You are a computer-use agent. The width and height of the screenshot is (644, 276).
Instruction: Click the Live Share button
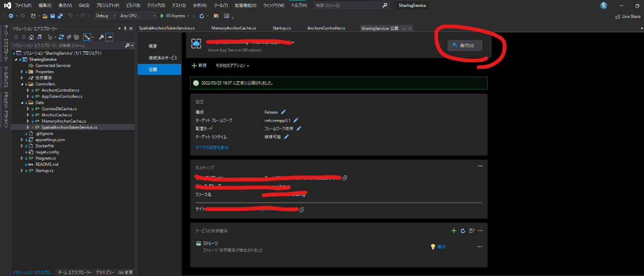tap(628, 17)
